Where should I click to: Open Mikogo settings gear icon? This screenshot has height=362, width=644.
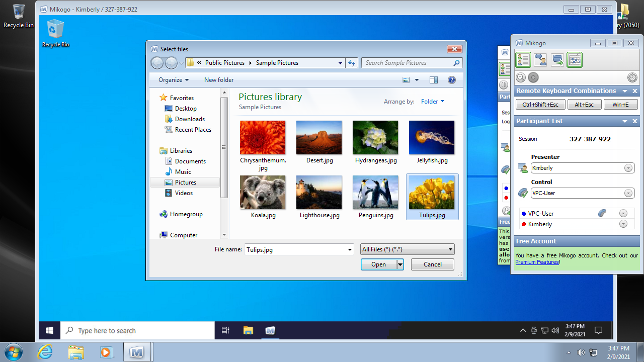point(632,77)
